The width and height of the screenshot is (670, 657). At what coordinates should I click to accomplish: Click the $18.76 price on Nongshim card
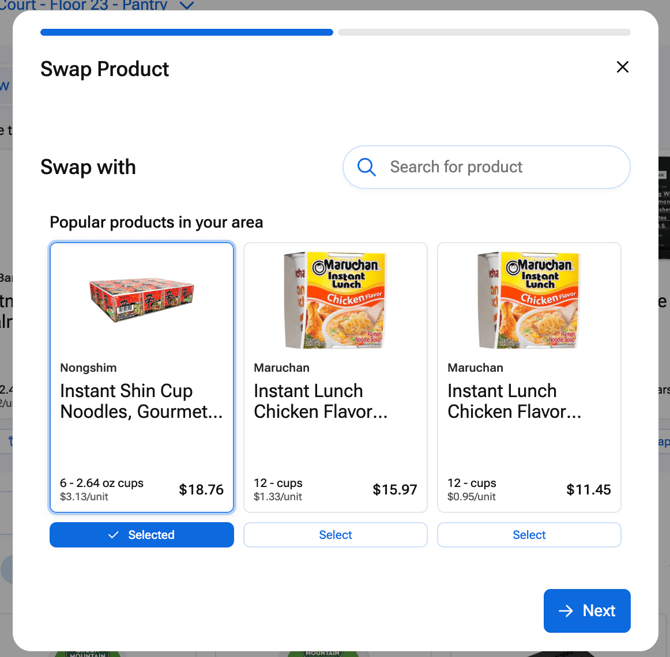pyautogui.click(x=201, y=490)
